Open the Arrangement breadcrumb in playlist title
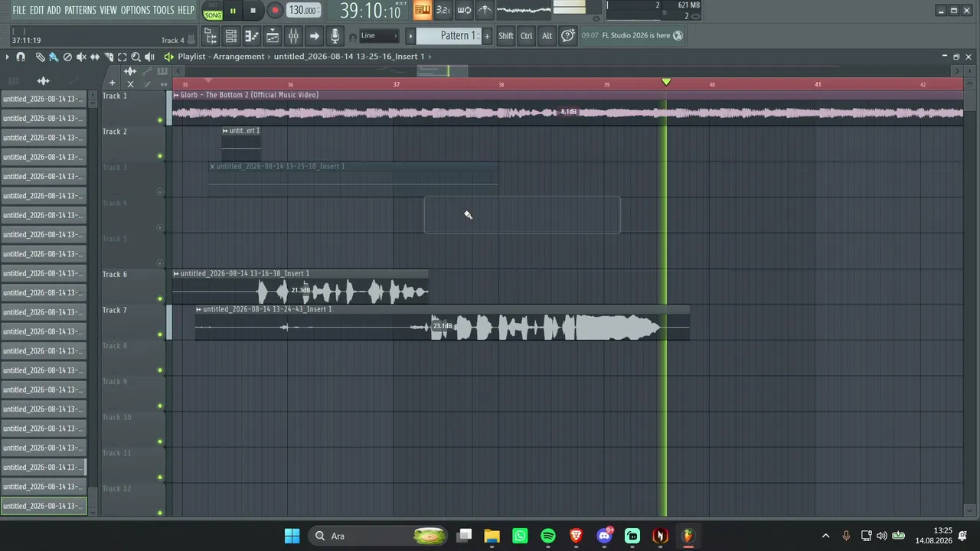980x551 pixels. click(239, 57)
